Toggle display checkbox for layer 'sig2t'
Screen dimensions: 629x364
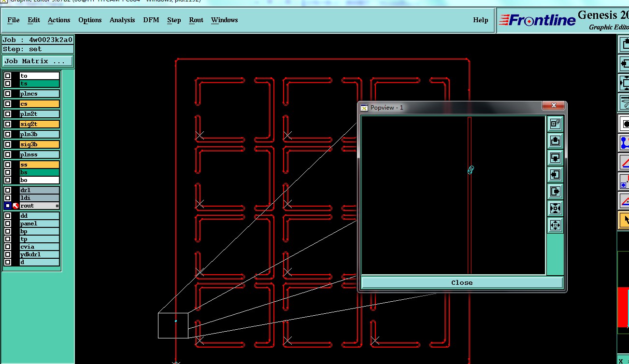point(8,124)
